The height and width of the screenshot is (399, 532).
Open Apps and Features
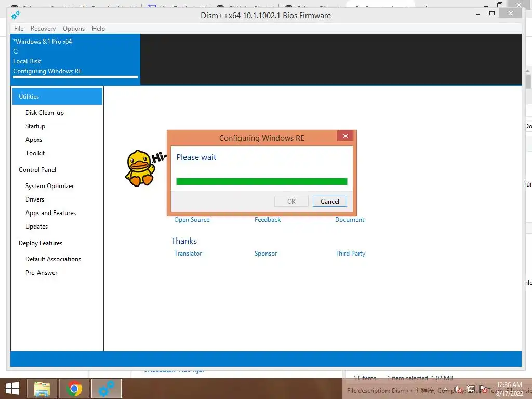50,213
